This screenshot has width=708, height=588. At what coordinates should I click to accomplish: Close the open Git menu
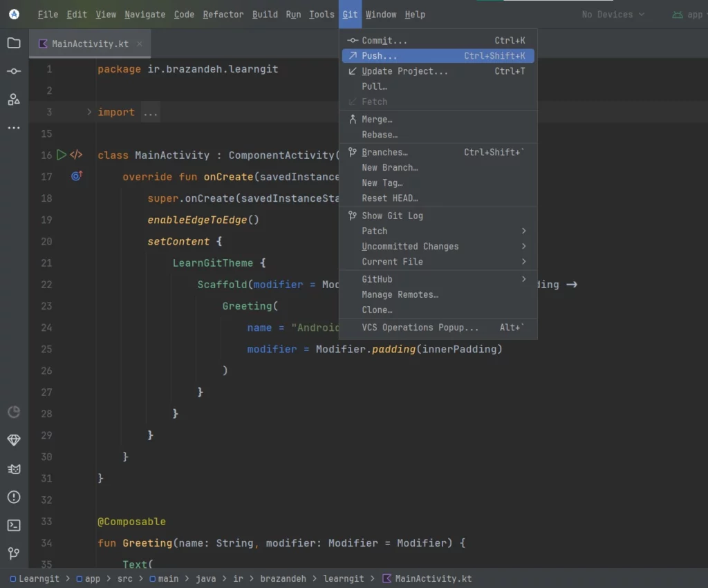[x=350, y=15]
